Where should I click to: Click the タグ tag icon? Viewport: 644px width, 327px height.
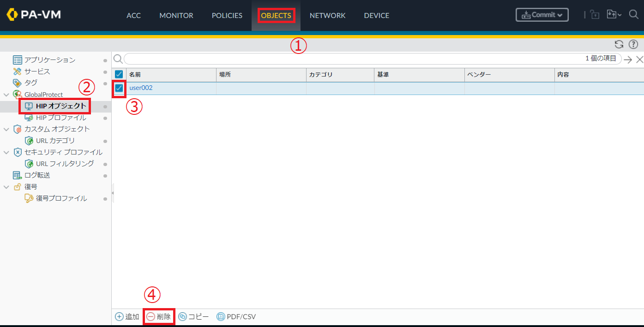tap(18, 83)
